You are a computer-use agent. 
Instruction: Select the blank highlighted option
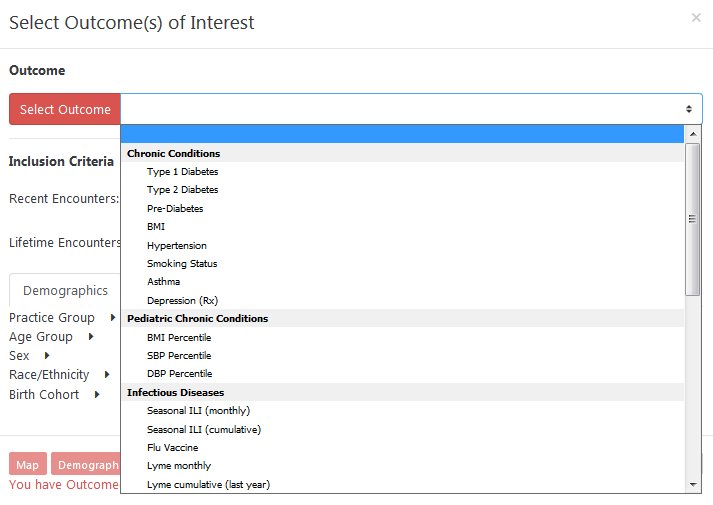click(x=402, y=135)
